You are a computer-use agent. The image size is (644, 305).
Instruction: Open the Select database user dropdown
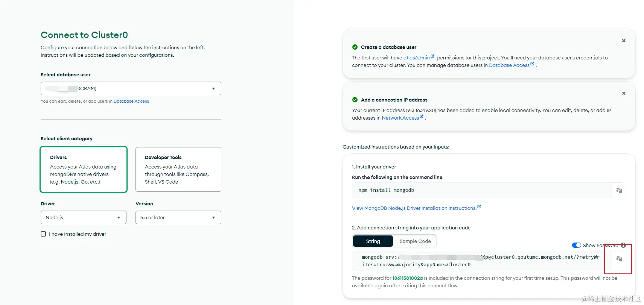coord(131,88)
